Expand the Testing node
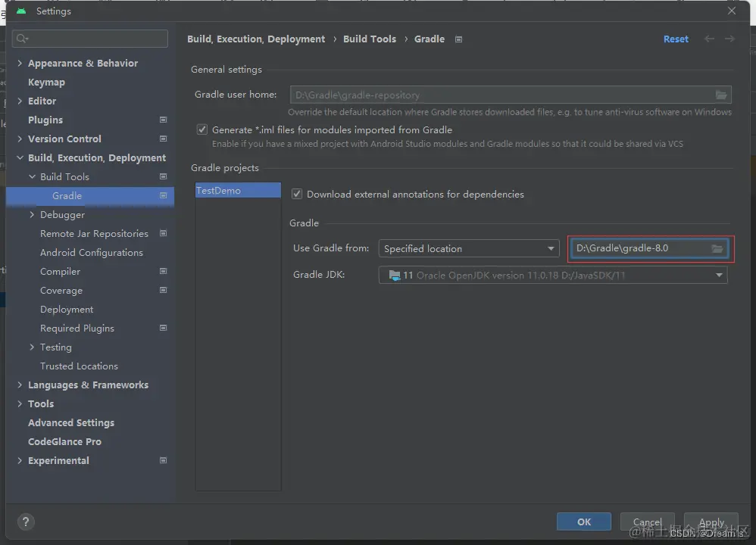Screen dimensions: 756x545 32,347
